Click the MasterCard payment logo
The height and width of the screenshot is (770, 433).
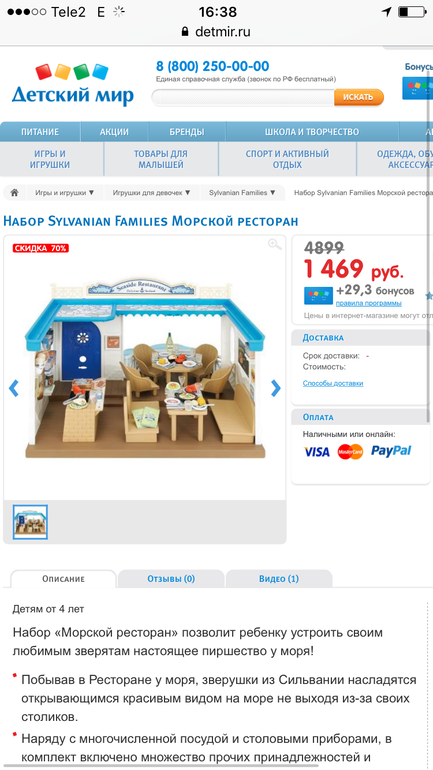pyautogui.click(x=350, y=452)
